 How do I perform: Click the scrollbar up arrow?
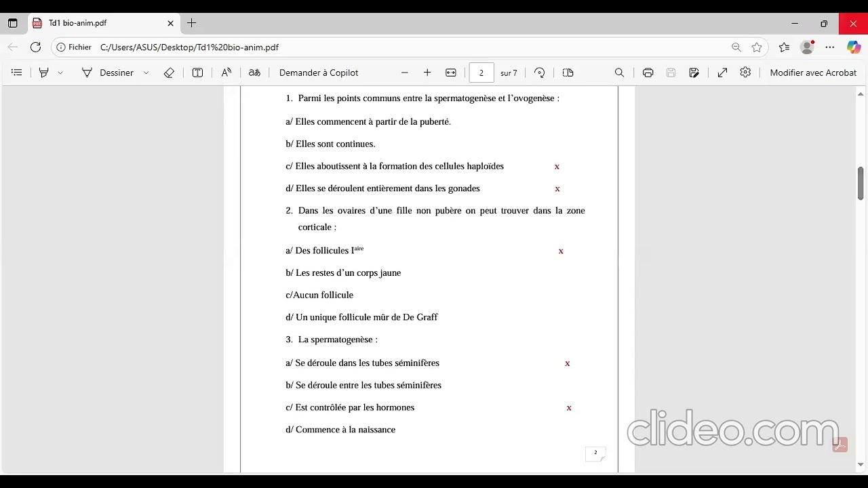click(x=861, y=93)
